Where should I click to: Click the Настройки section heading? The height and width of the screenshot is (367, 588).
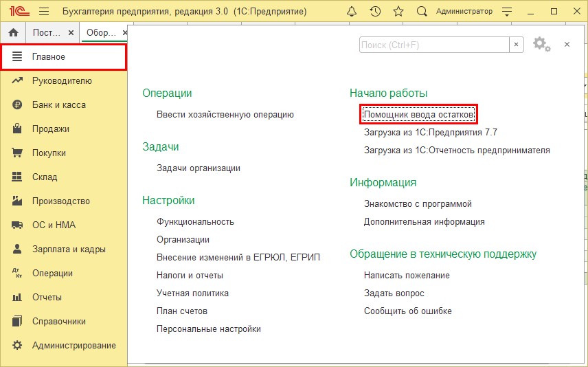tap(168, 201)
